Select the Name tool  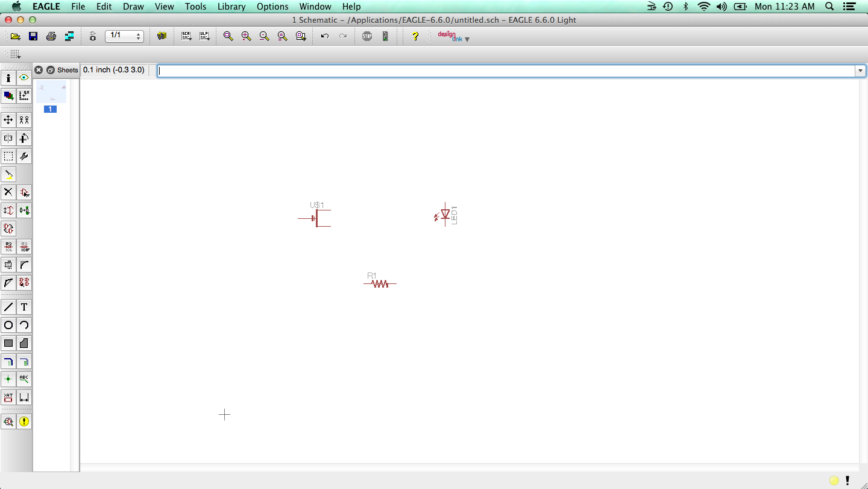8,247
